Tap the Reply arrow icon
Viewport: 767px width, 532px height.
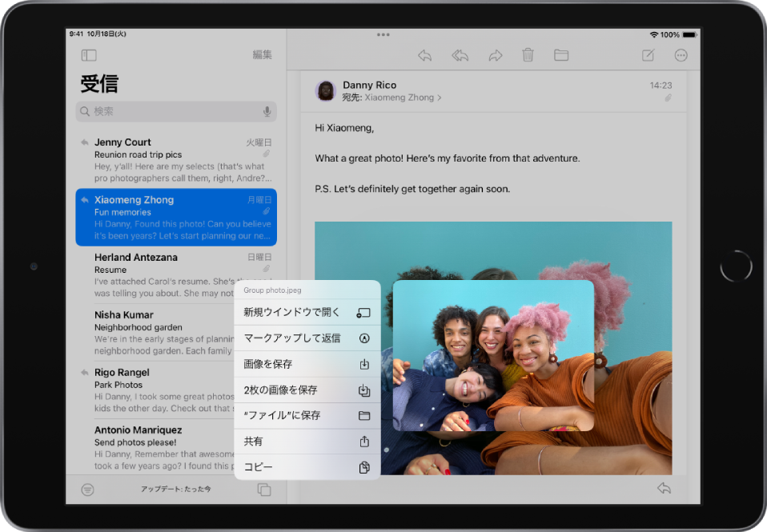click(424, 55)
